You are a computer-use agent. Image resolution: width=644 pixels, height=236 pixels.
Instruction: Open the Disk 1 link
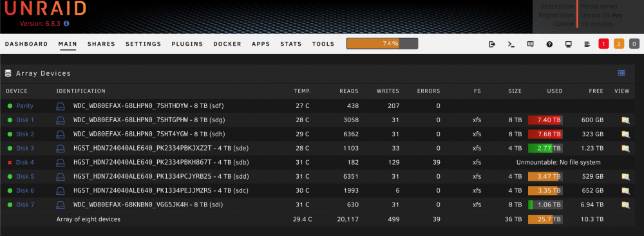[25, 120]
